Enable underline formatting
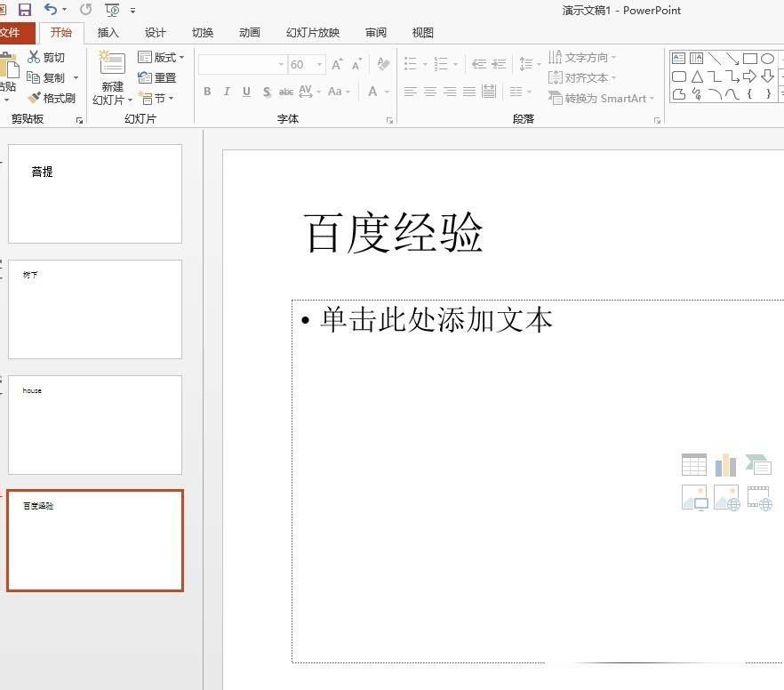The height and width of the screenshot is (690, 784). tap(246, 92)
